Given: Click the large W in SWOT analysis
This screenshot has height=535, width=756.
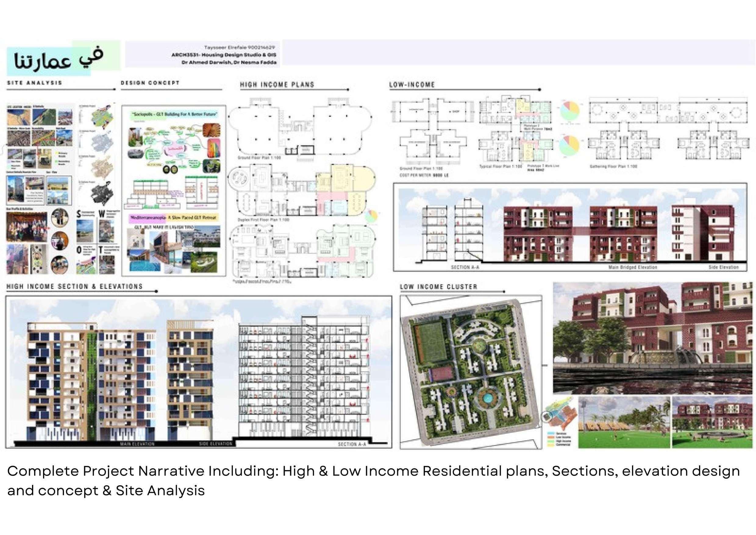Looking at the screenshot, I should point(102,214).
